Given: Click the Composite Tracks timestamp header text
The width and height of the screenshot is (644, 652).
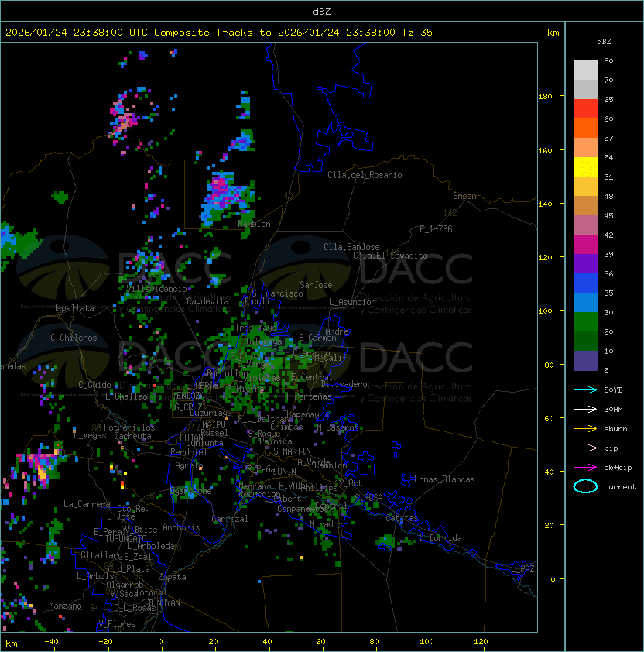Looking at the screenshot, I should [219, 32].
